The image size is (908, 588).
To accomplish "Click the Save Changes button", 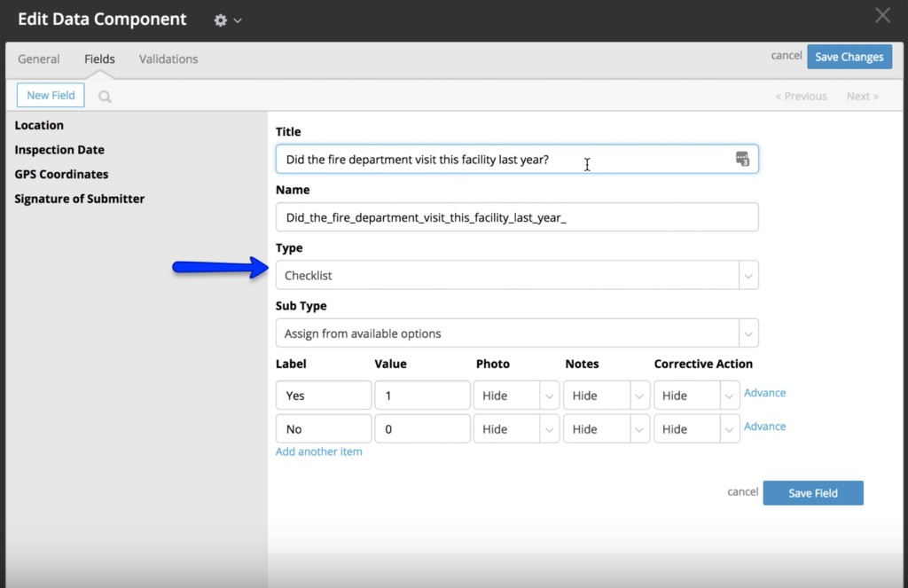I will pos(849,56).
